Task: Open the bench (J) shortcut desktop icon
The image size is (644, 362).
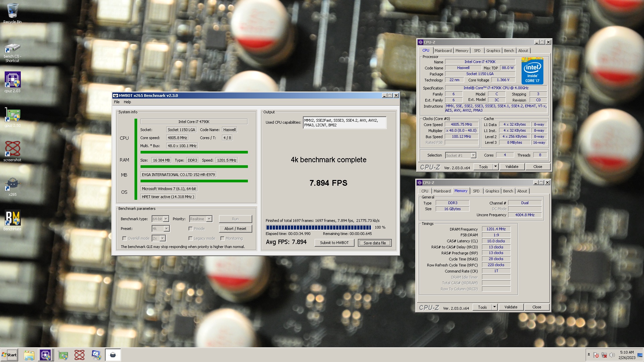Action: coord(12,53)
